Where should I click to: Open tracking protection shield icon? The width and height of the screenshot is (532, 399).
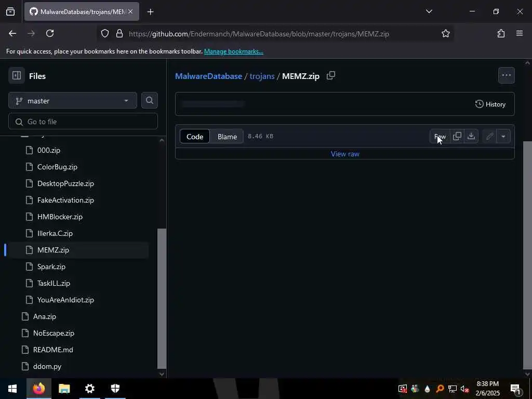(x=105, y=33)
